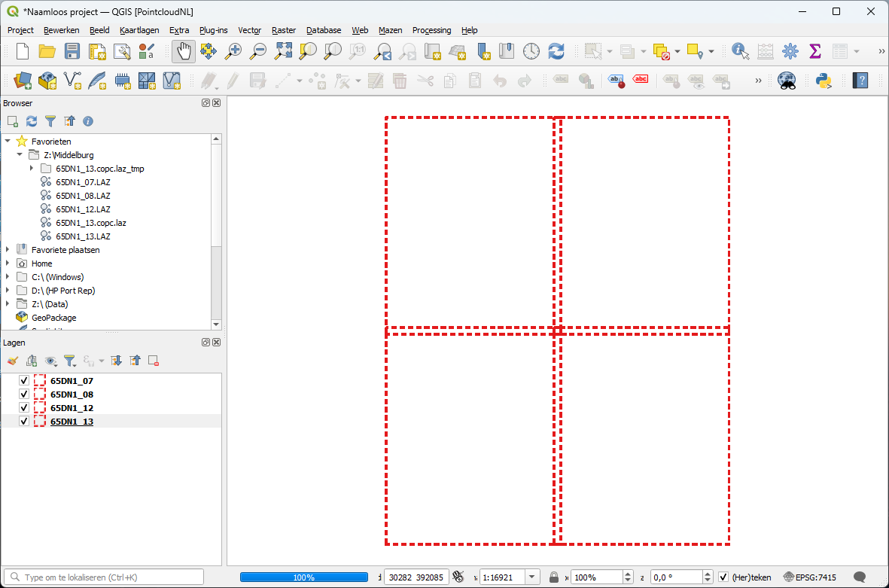Collapse the Favorieten tree item

8,141
